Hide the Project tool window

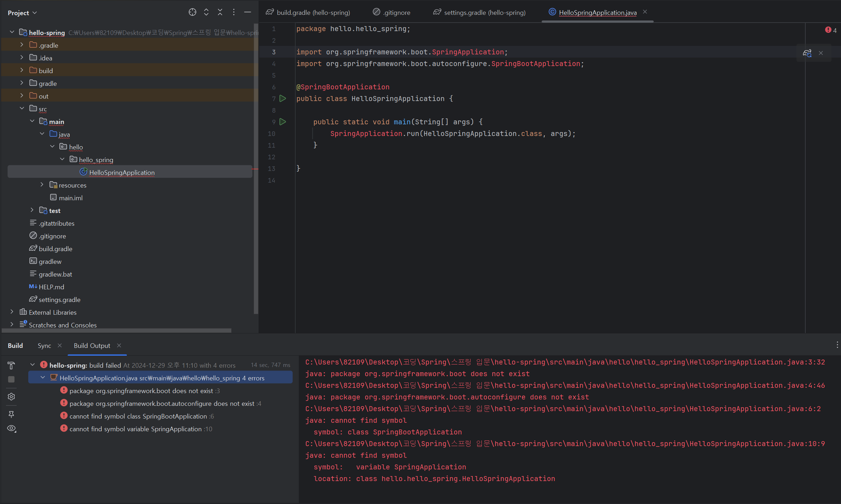[248, 12]
